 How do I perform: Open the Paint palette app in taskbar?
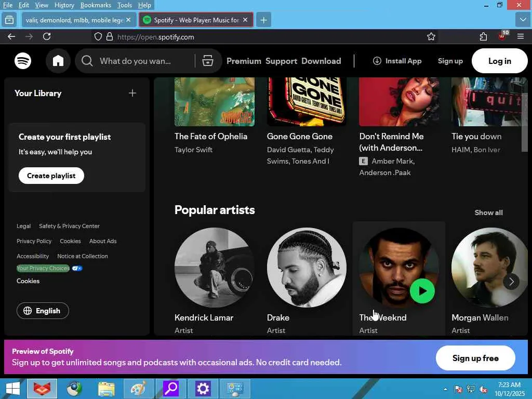point(138,389)
